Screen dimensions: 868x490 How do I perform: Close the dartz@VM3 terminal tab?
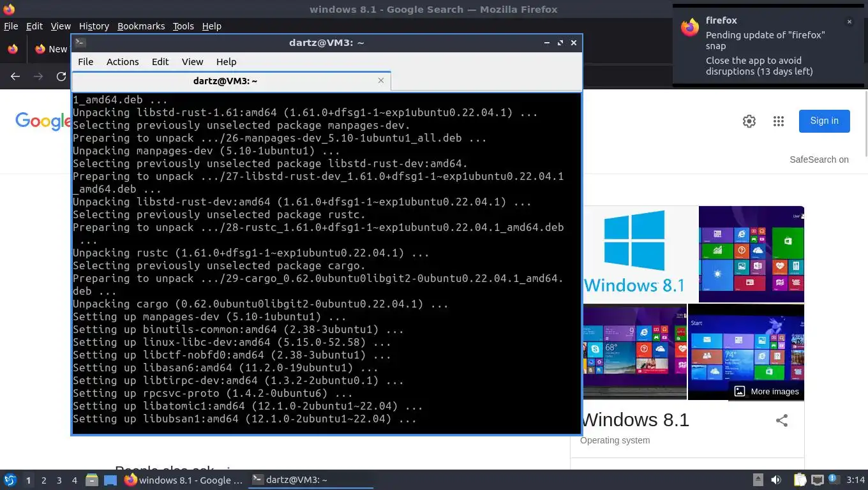381,80
